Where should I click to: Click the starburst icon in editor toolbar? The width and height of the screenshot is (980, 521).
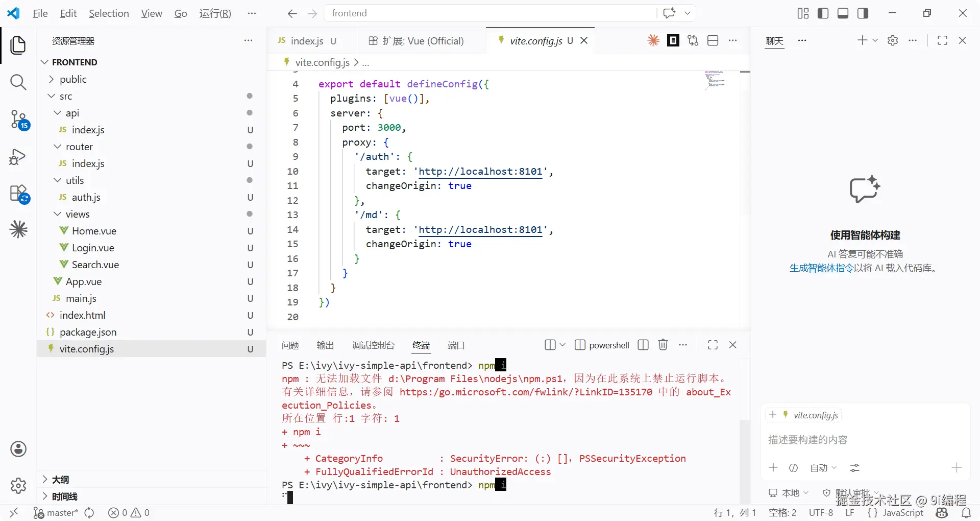tap(653, 40)
